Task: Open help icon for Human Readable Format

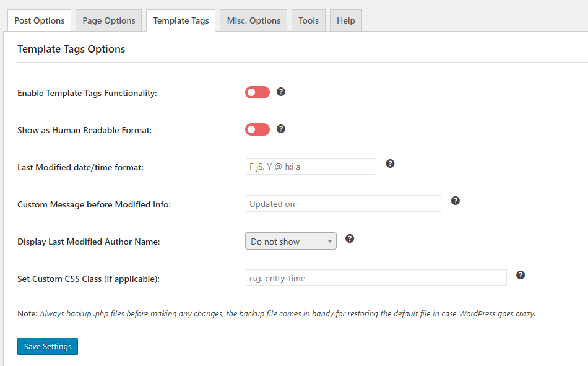Action: (281, 129)
